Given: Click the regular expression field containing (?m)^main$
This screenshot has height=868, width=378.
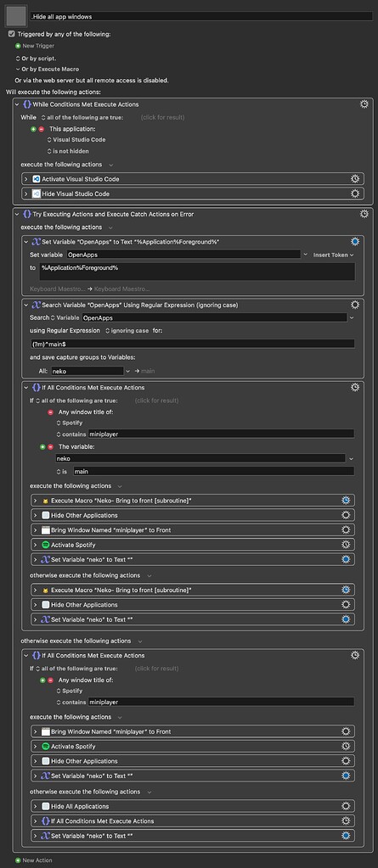Looking at the screenshot, I should pyautogui.click(x=192, y=344).
